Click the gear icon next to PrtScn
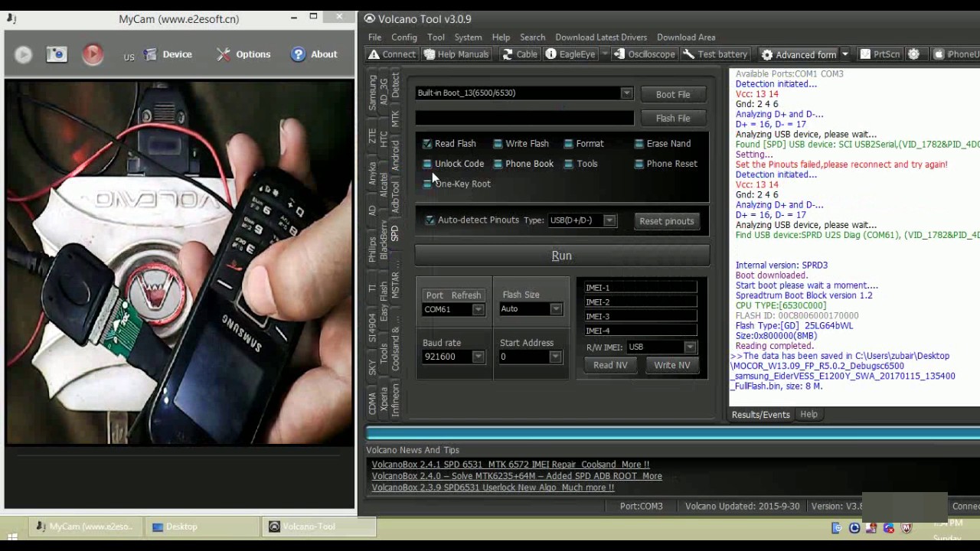Viewport: 980px width, 551px height. pyautogui.click(x=913, y=54)
